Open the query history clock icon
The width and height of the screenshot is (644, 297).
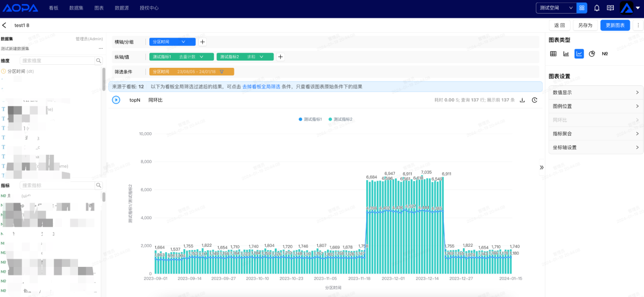[x=534, y=100]
